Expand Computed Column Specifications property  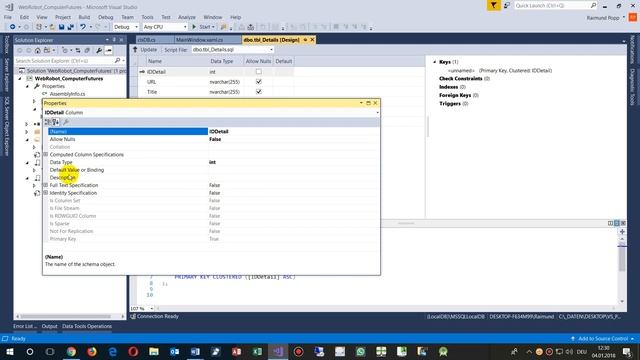click(x=46, y=154)
